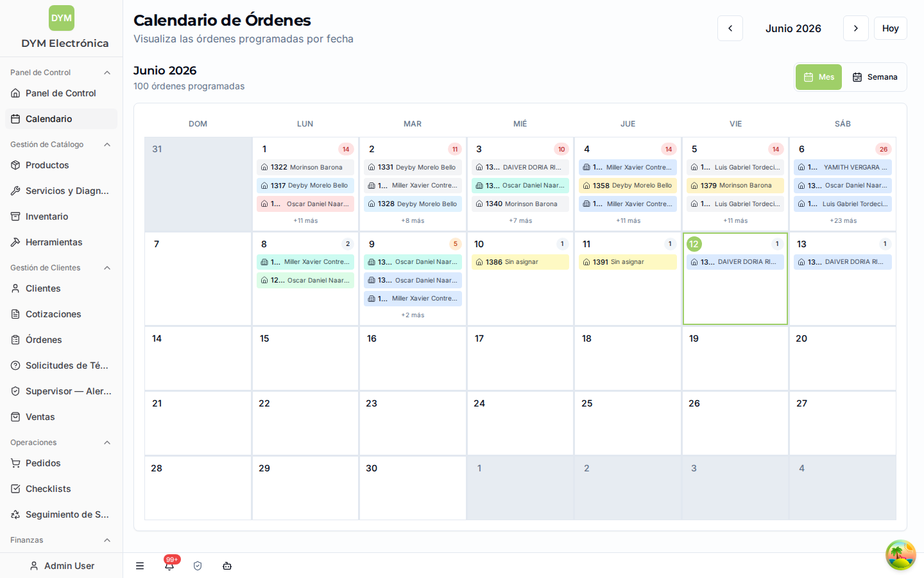Screen dimensions: 924x578
Task: Click the Servicios y Diagn... wrench icon
Action: point(15,191)
